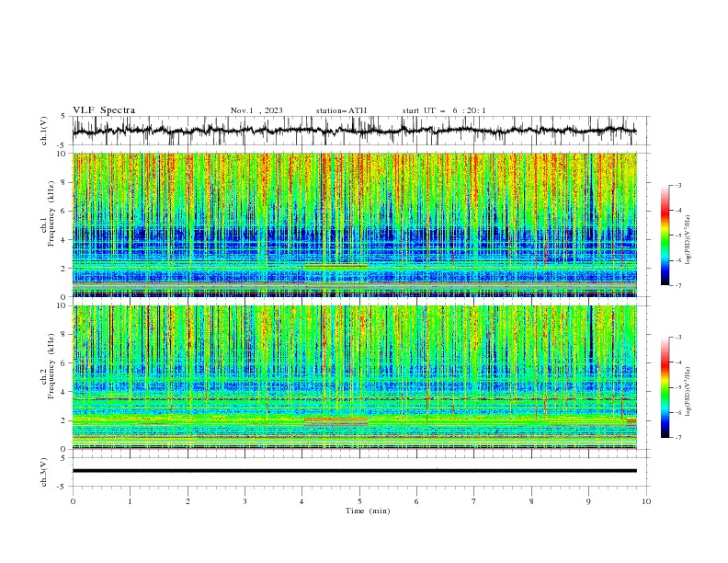Click the '-3' tick of the ch.1 colorbar
Viewport: 728px width, 563px height.
pyautogui.click(x=677, y=185)
